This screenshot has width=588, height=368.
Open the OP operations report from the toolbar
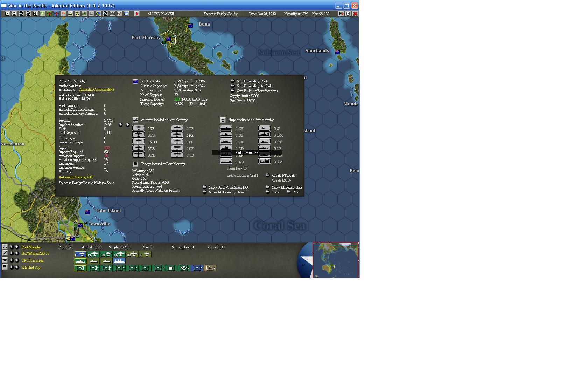tap(113, 14)
